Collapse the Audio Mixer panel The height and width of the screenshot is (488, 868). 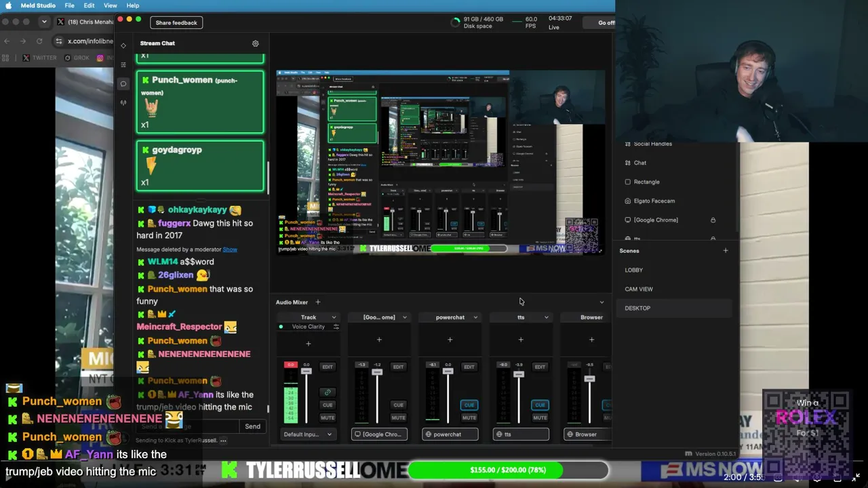601,302
